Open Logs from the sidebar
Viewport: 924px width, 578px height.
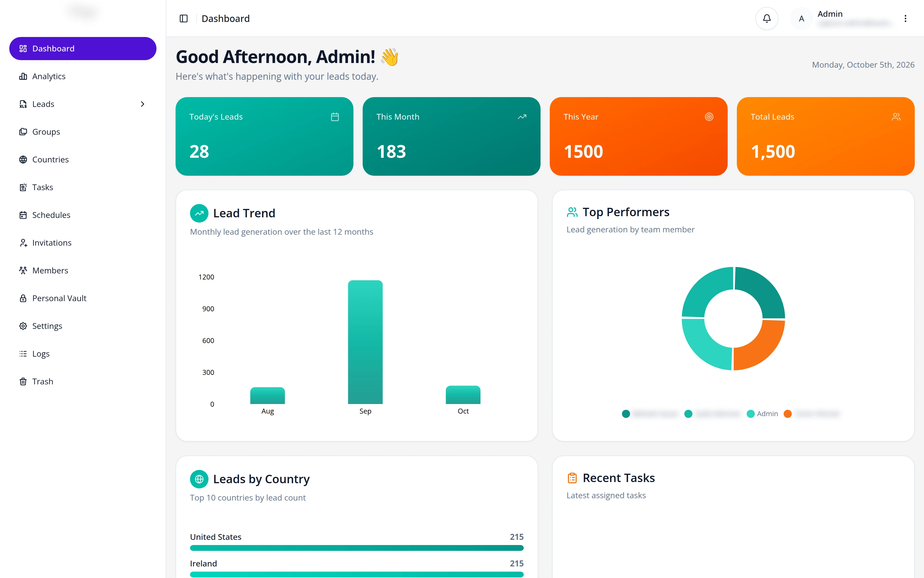click(x=83, y=354)
